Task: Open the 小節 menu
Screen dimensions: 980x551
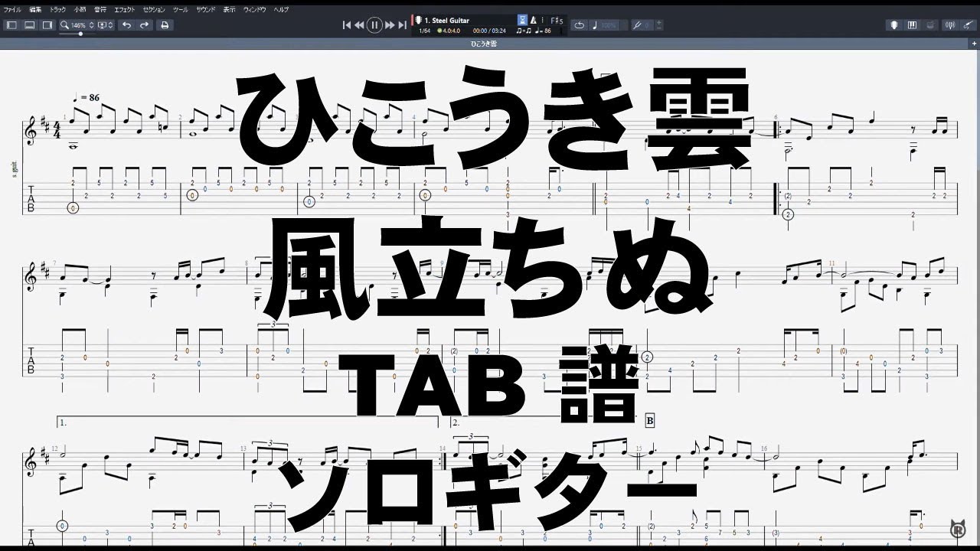Action: pyautogui.click(x=80, y=9)
